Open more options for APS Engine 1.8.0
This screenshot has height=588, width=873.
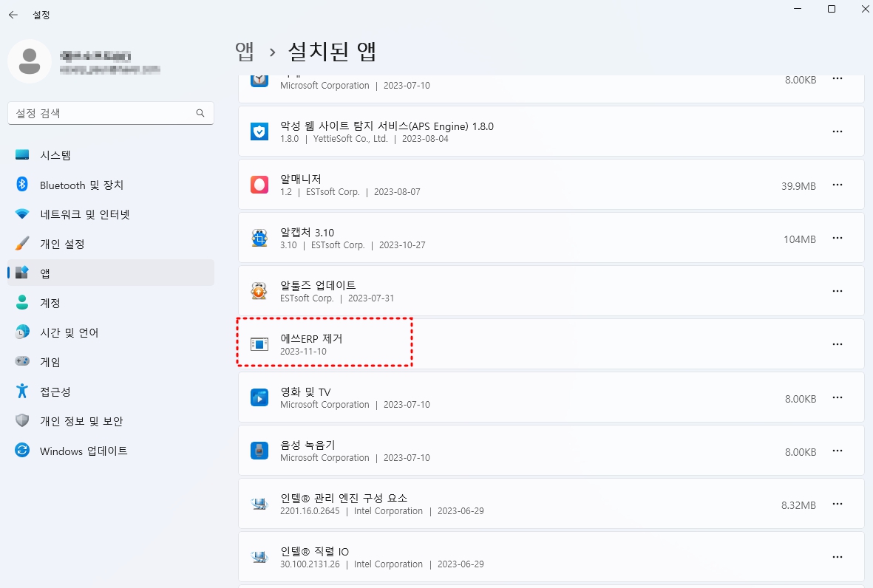838,131
